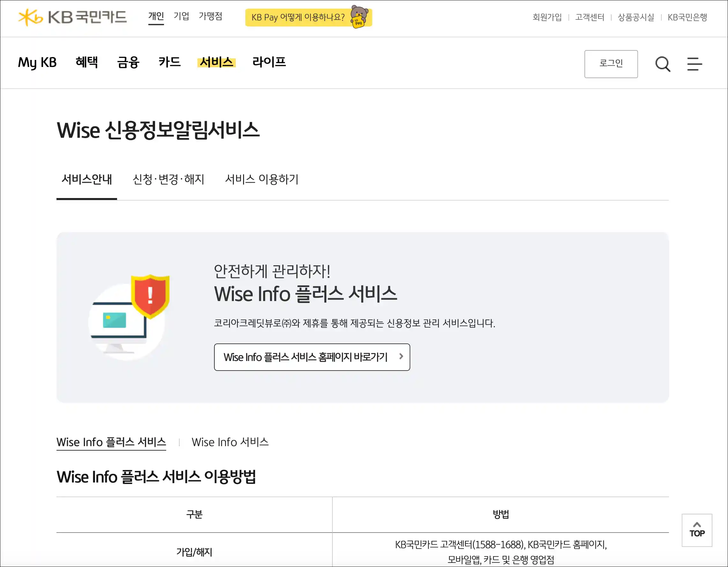Viewport: 728px width, 567px height.
Task: Click Wise Info 플러스 서비스 홈페이지 바로가기 button
Action: pos(312,357)
